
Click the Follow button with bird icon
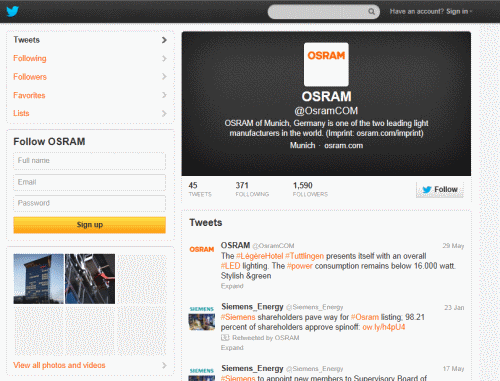coord(440,190)
